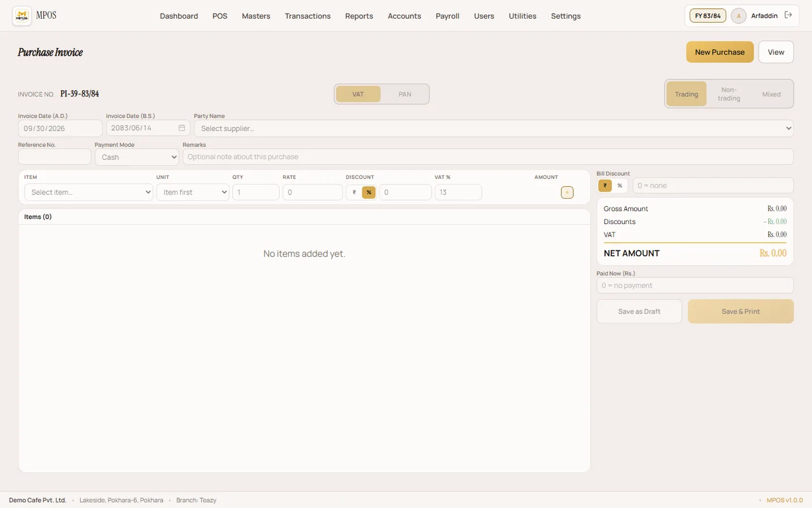
Task: Focus the Remarks note field
Action: tap(488, 157)
